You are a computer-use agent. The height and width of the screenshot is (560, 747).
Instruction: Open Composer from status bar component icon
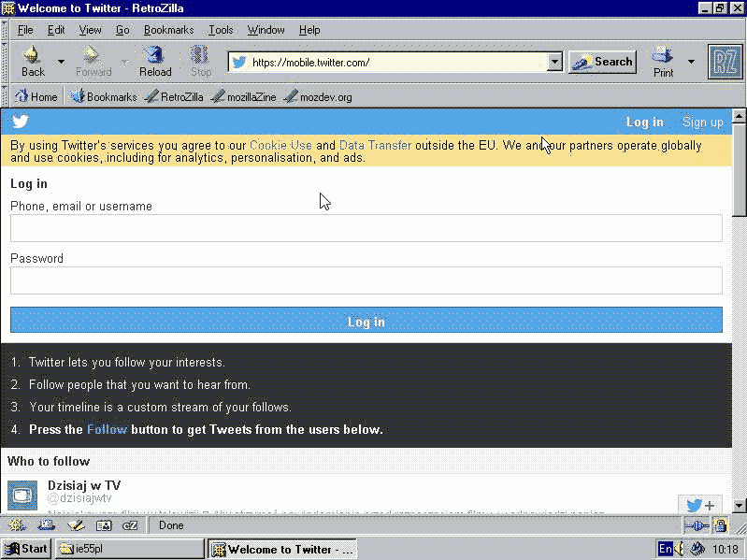coord(76,525)
